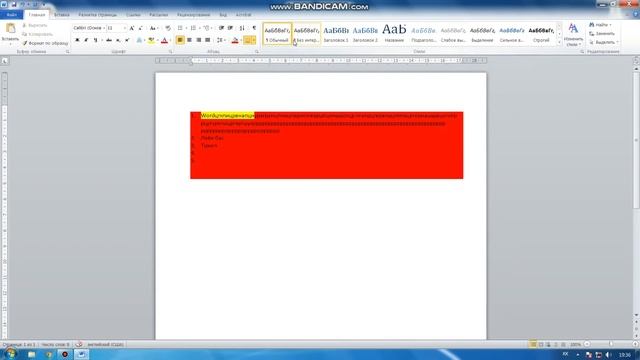Open the Paragraph dialog launcher

click(257, 52)
